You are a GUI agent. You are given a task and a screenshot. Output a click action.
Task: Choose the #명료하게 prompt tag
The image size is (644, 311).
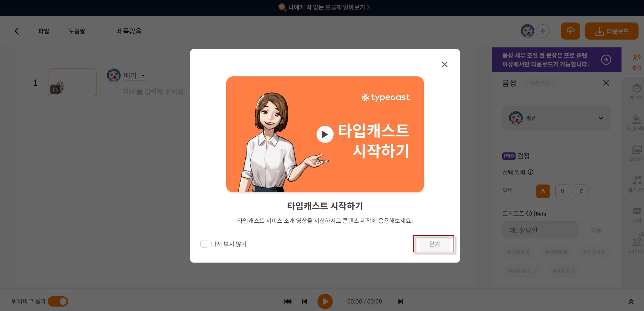519,252
